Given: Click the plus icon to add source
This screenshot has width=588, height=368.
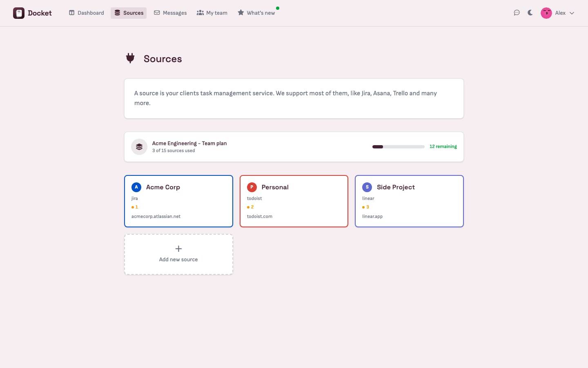Looking at the screenshot, I should [x=178, y=249].
